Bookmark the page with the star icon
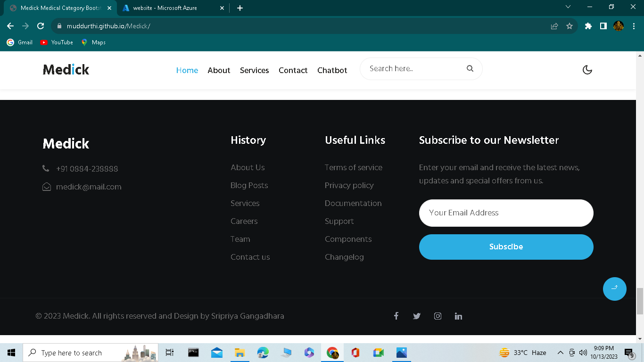 (x=570, y=26)
